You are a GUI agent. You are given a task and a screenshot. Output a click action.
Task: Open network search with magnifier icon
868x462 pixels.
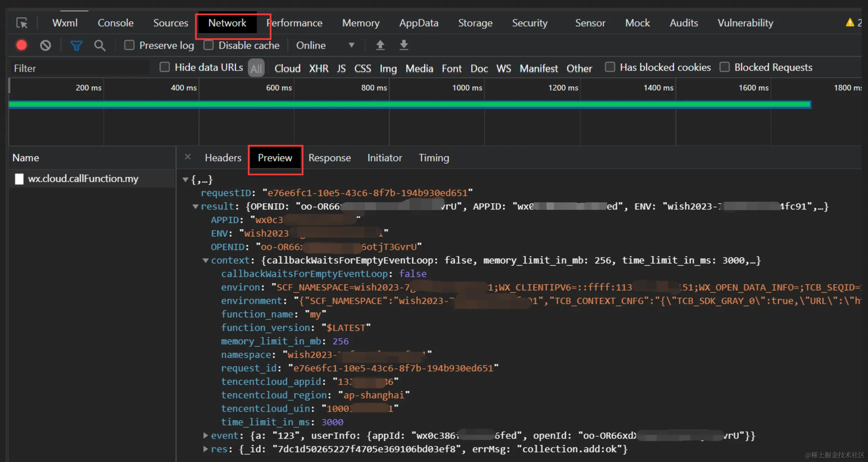tap(100, 45)
